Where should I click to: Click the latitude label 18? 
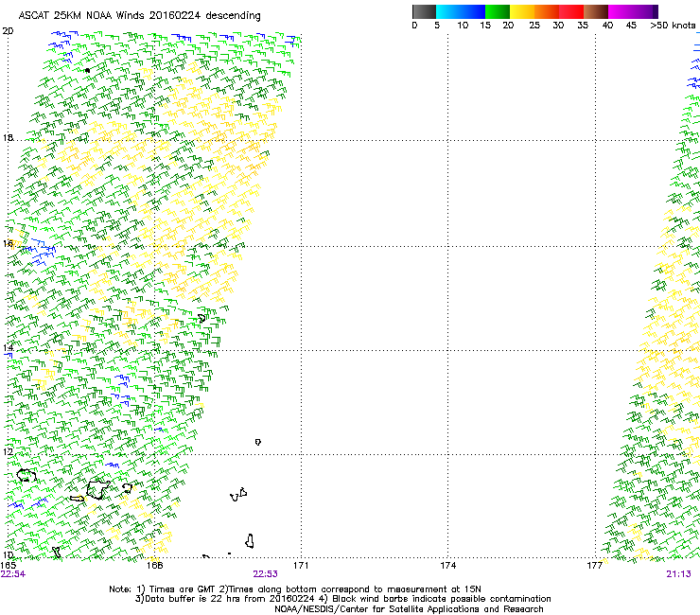8,137
